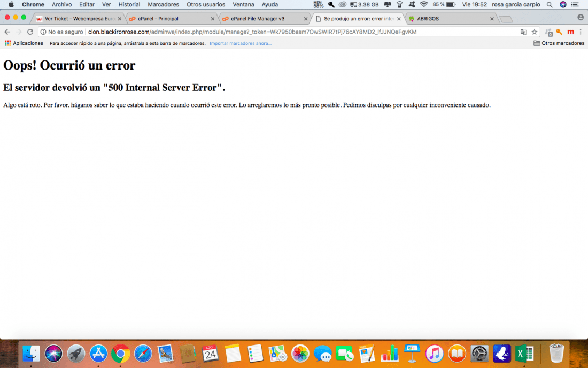
Task: Switch to 'cPanel - Principal' tab
Action: tap(171, 18)
